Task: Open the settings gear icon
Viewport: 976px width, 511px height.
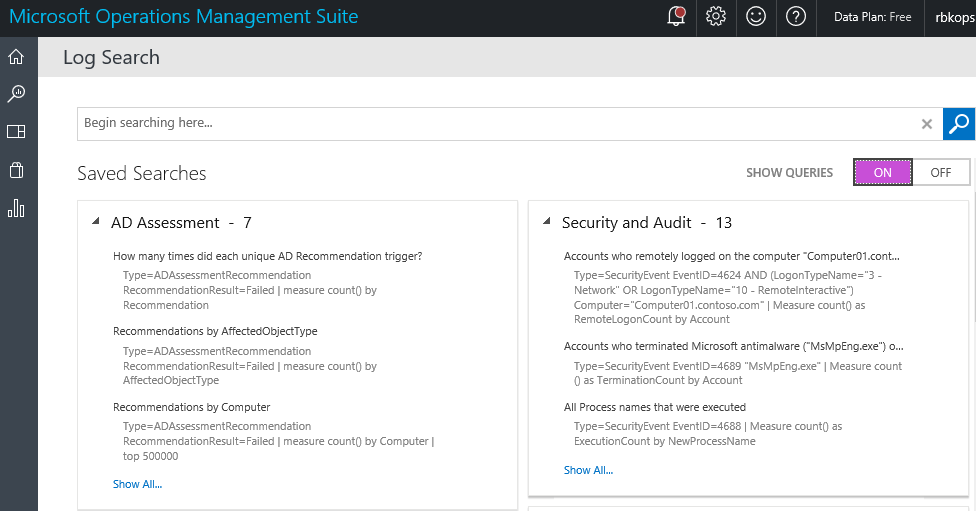Action: (715, 17)
